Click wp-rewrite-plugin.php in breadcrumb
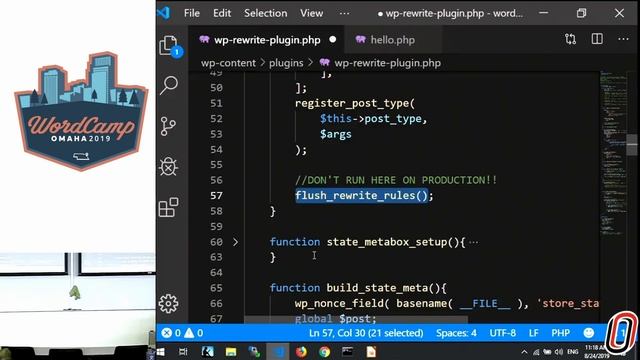This screenshot has height=360, width=640. pyautogui.click(x=387, y=63)
